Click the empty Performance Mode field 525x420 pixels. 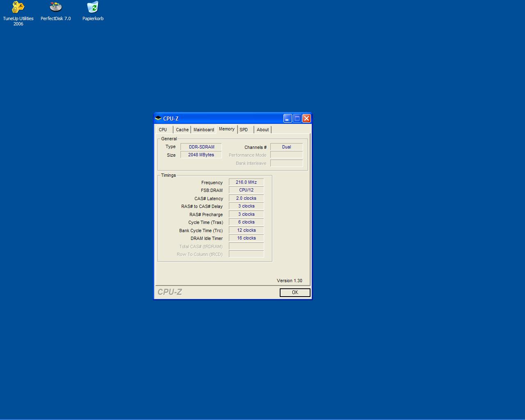(x=286, y=155)
